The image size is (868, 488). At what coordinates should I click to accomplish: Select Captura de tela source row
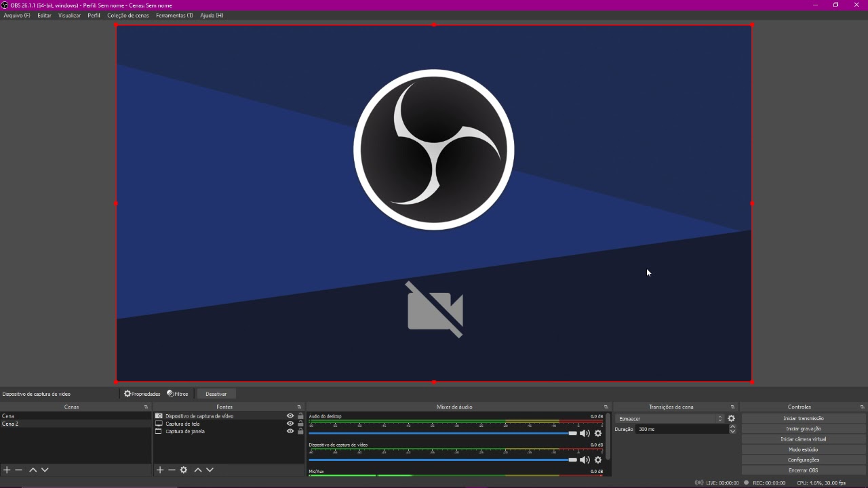[x=229, y=424]
